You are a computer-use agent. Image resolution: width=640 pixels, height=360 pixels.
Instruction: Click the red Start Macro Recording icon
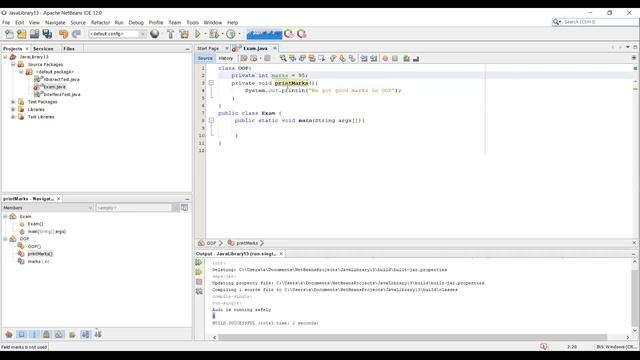point(385,58)
